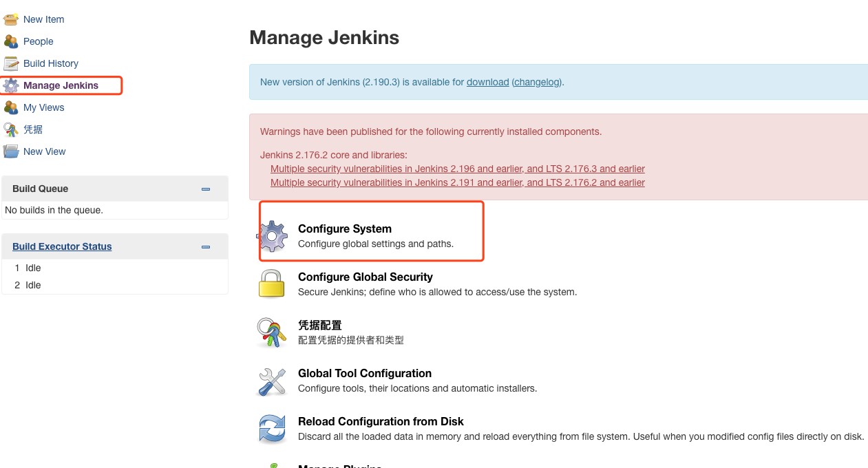Viewport: 868px width, 468px height.
Task: Open the changelog link
Action: pyautogui.click(x=537, y=82)
